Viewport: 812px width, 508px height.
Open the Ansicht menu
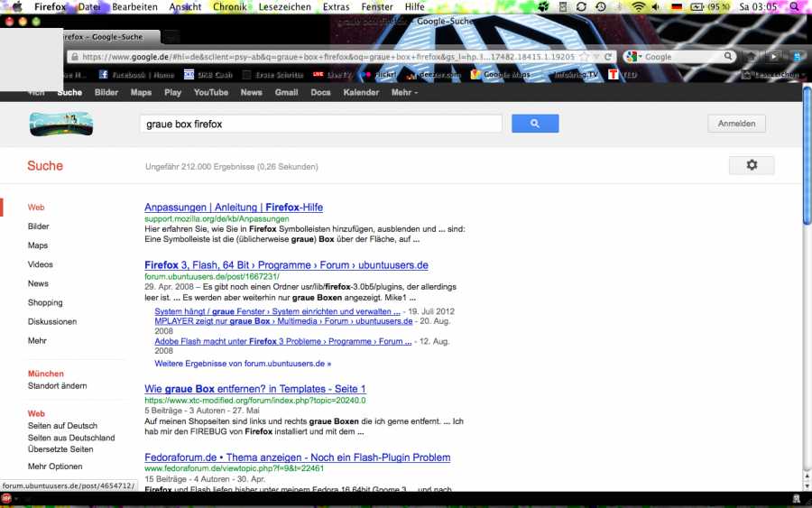(185, 6)
